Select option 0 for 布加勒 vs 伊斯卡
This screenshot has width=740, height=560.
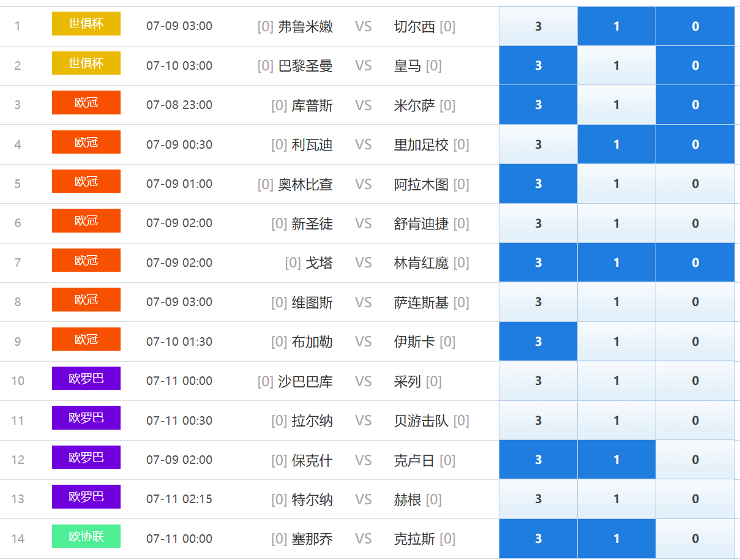(695, 342)
